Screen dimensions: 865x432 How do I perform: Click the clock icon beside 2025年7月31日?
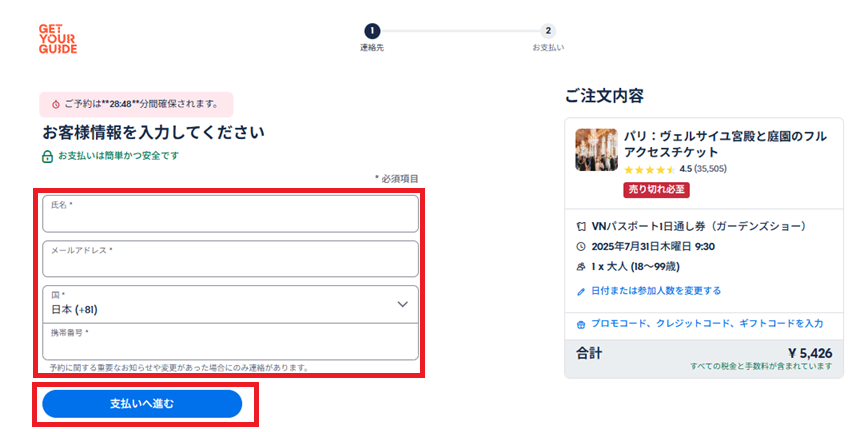580,247
